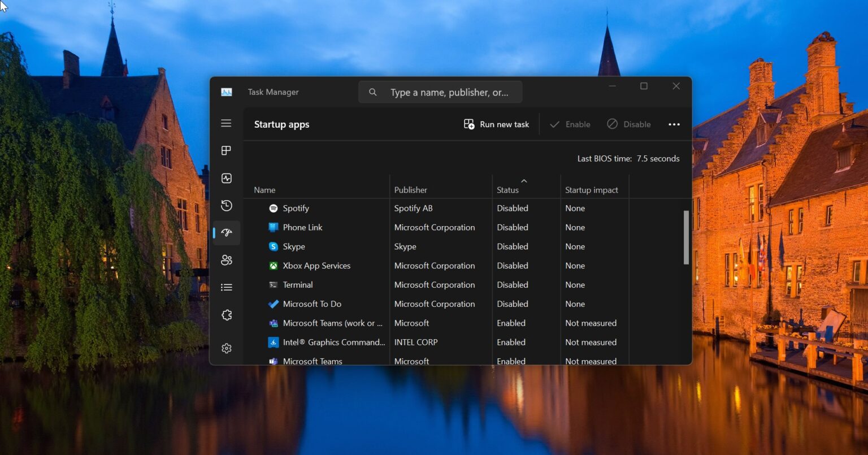Open the Services page
Image resolution: width=868 pixels, height=455 pixels.
click(x=226, y=315)
